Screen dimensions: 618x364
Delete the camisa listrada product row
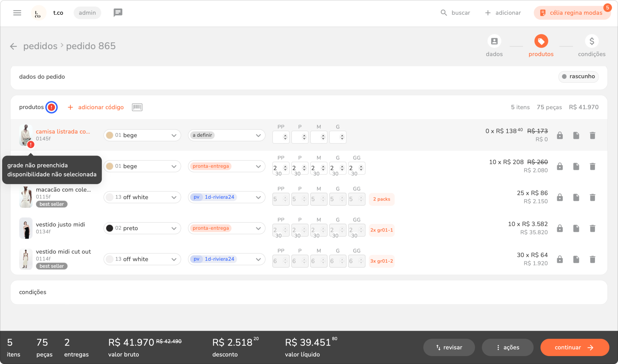(x=592, y=136)
